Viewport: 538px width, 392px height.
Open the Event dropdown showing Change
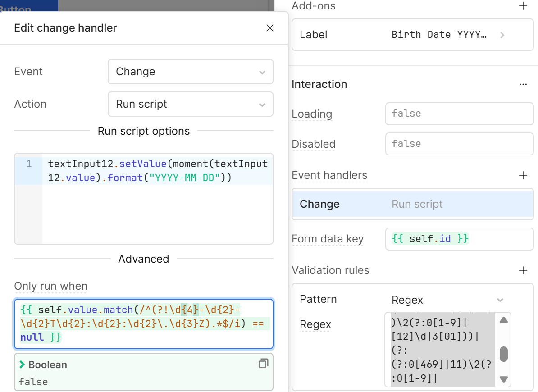[x=191, y=72]
